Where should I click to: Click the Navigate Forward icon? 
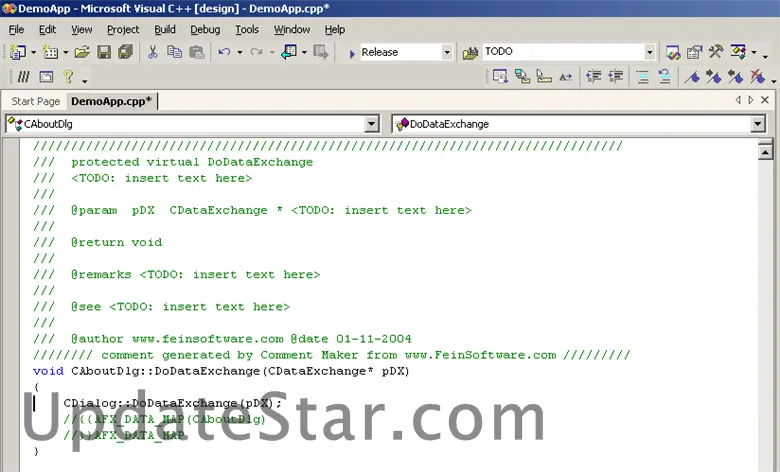point(321,52)
